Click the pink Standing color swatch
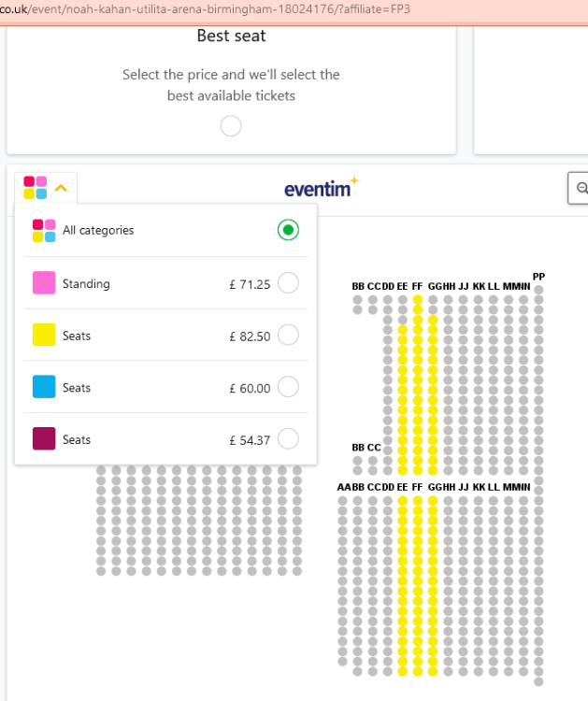588x701 pixels. pyautogui.click(x=44, y=282)
